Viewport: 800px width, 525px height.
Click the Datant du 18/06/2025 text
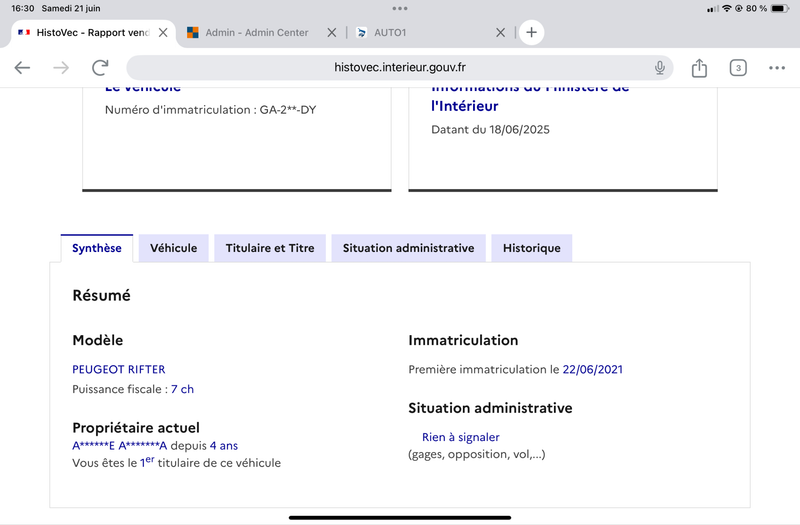tap(490, 130)
